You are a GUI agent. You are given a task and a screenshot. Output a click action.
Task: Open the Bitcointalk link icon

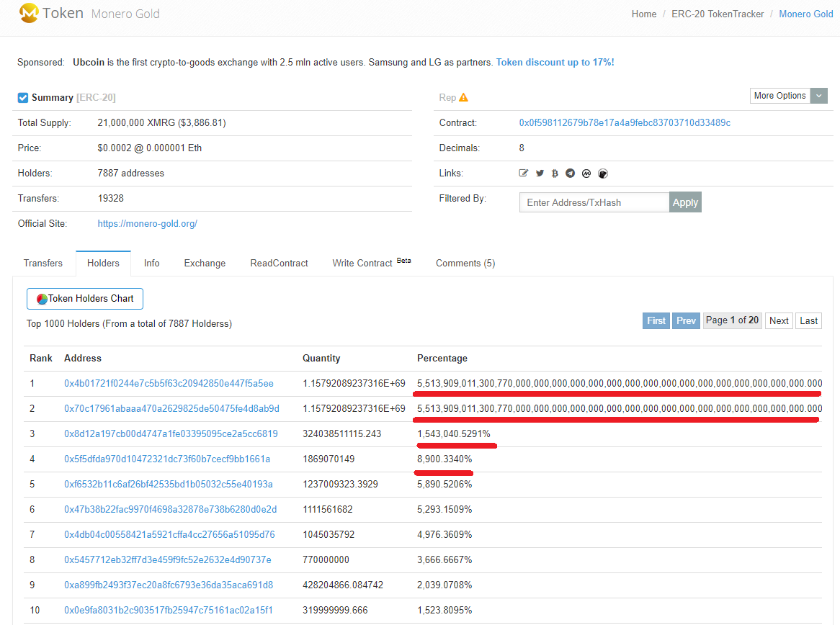coord(555,173)
